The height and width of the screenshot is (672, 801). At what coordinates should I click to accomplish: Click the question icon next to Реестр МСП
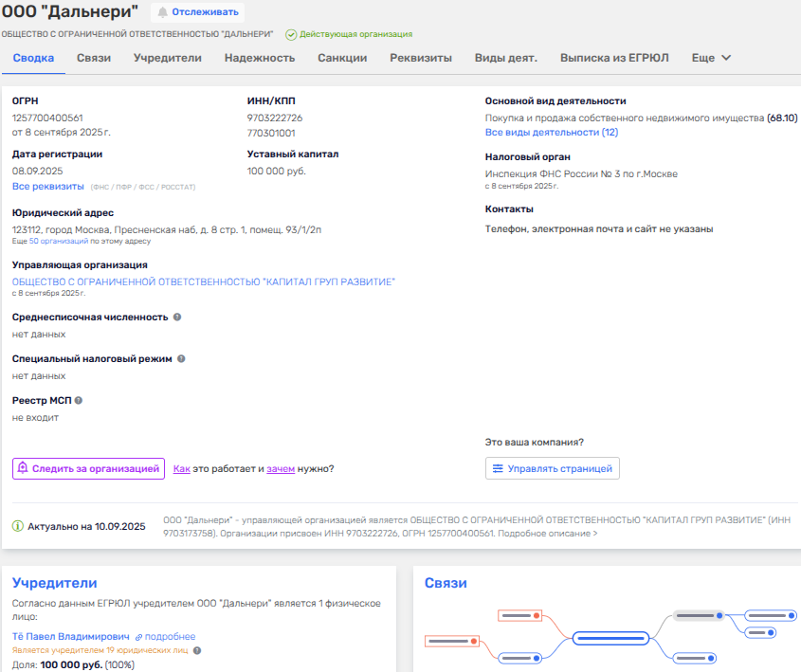pyautogui.click(x=79, y=401)
